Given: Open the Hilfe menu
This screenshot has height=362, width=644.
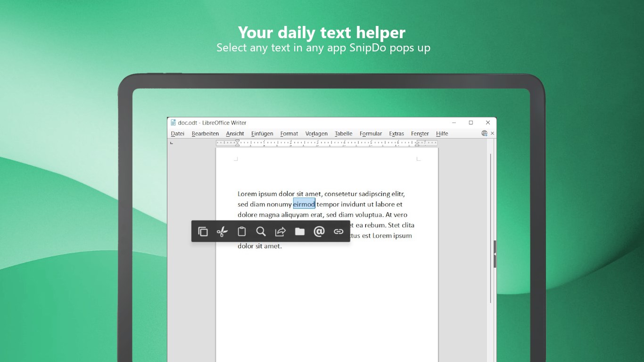Looking at the screenshot, I should pos(442,133).
